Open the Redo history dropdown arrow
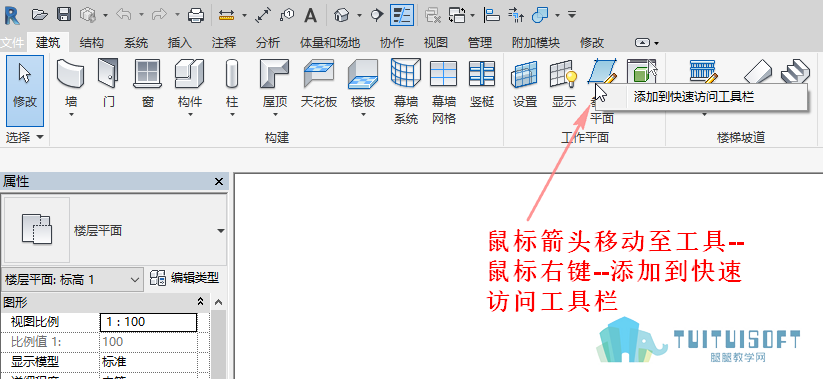This screenshot has width=823, height=379. [x=177, y=16]
